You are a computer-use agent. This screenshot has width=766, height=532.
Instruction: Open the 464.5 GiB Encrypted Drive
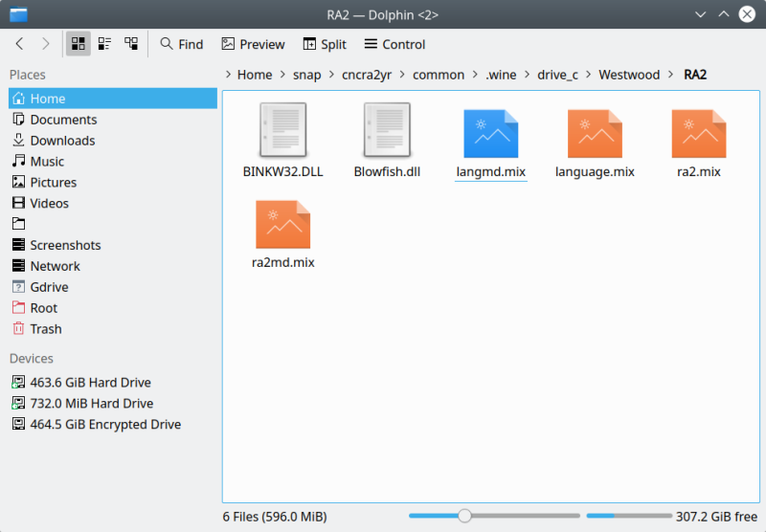(x=113, y=424)
